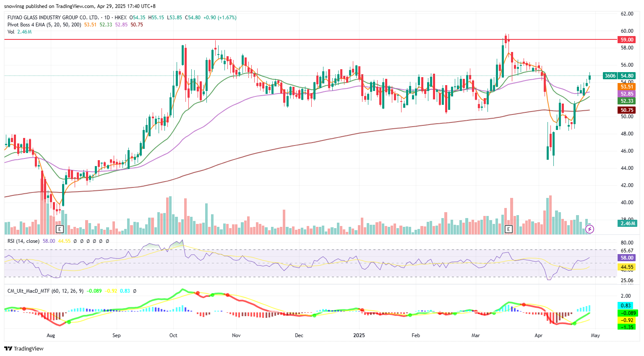This screenshot has height=356, width=644.
Task: Click the yellow -0.92 MACD axis label
Action: point(626,320)
